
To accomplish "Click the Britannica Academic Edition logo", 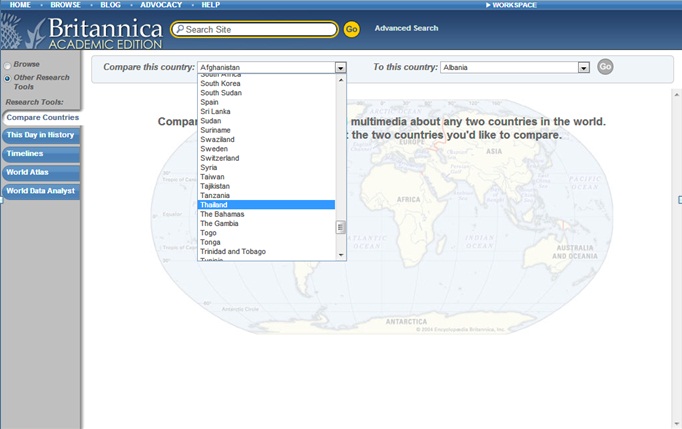I will 82,31.
